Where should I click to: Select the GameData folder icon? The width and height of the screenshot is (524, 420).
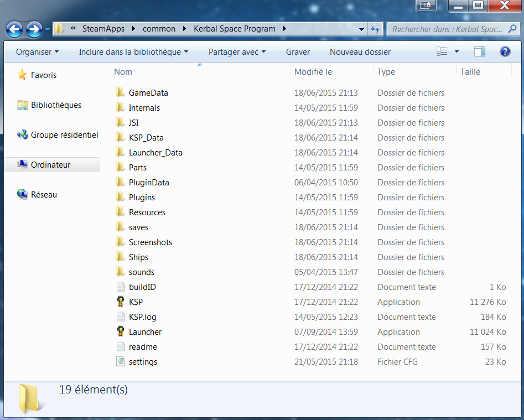[x=120, y=92]
